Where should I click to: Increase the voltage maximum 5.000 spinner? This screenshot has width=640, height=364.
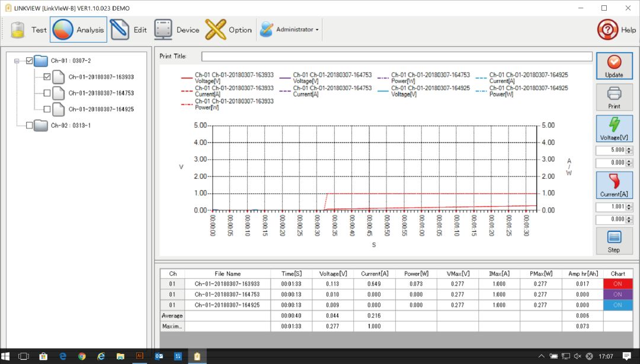tap(629, 149)
